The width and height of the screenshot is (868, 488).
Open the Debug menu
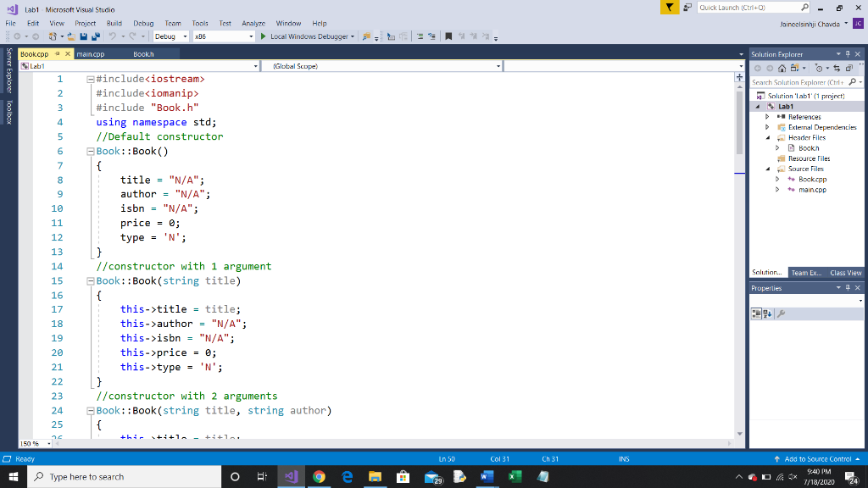pyautogui.click(x=143, y=23)
